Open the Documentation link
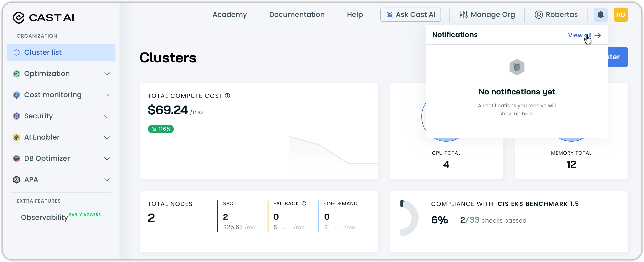This screenshot has height=262, width=644. [297, 15]
